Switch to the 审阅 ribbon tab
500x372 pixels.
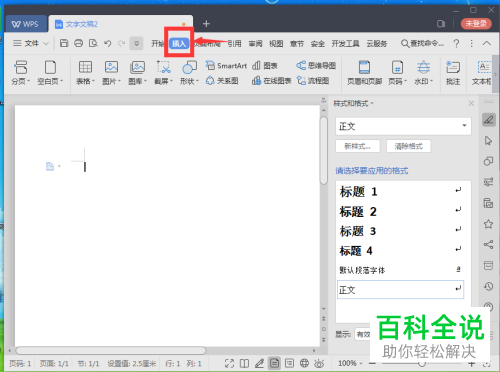click(255, 43)
